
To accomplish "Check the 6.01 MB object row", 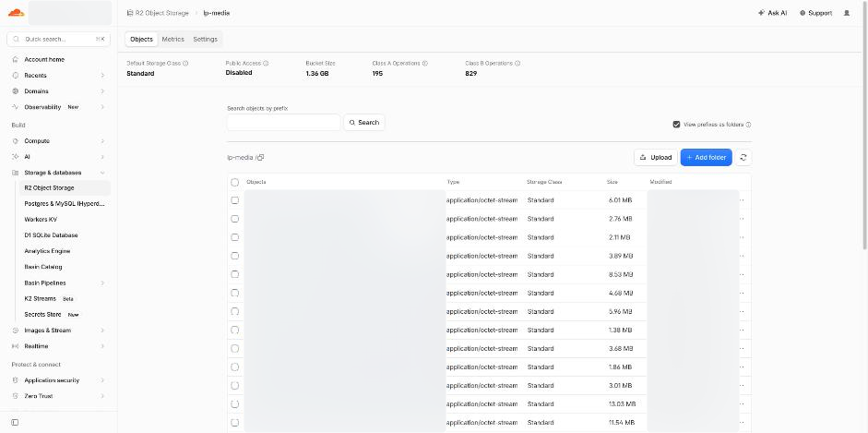I will (x=234, y=200).
